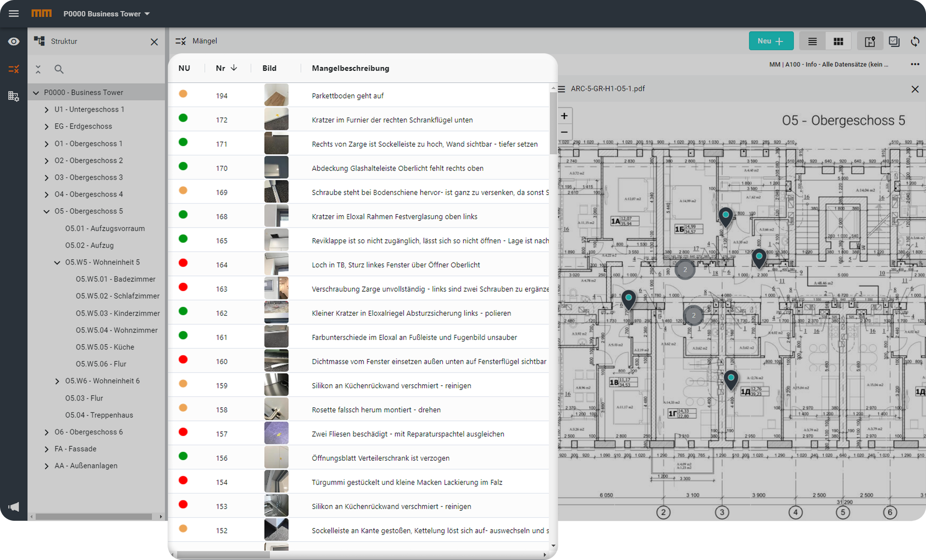The width and height of the screenshot is (926, 560).
Task: Click the refresh sync icon
Action: (x=915, y=41)
